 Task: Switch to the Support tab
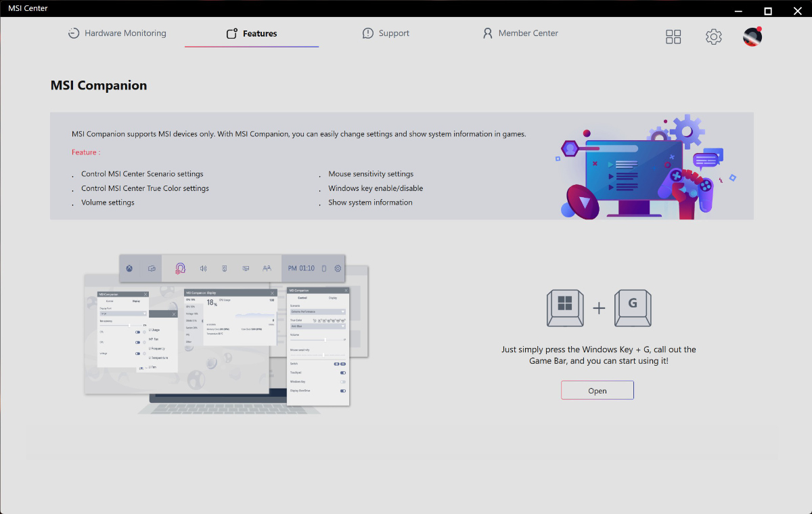(x=386, y=33)
